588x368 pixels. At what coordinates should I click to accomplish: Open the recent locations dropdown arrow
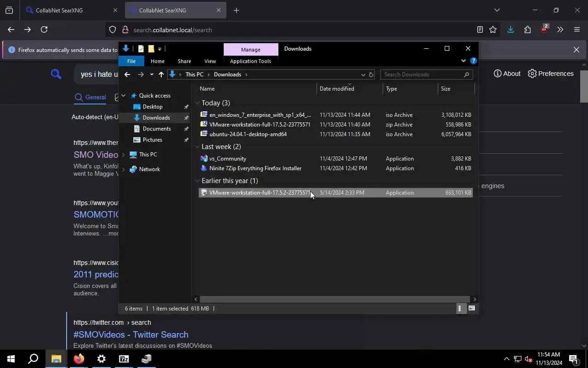coord(152,75)
